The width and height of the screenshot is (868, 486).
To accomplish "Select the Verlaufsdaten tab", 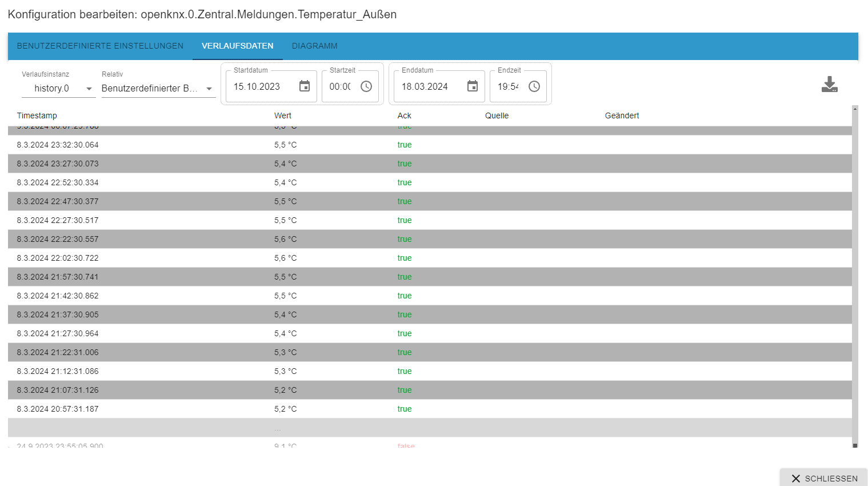I will point(238,46).
